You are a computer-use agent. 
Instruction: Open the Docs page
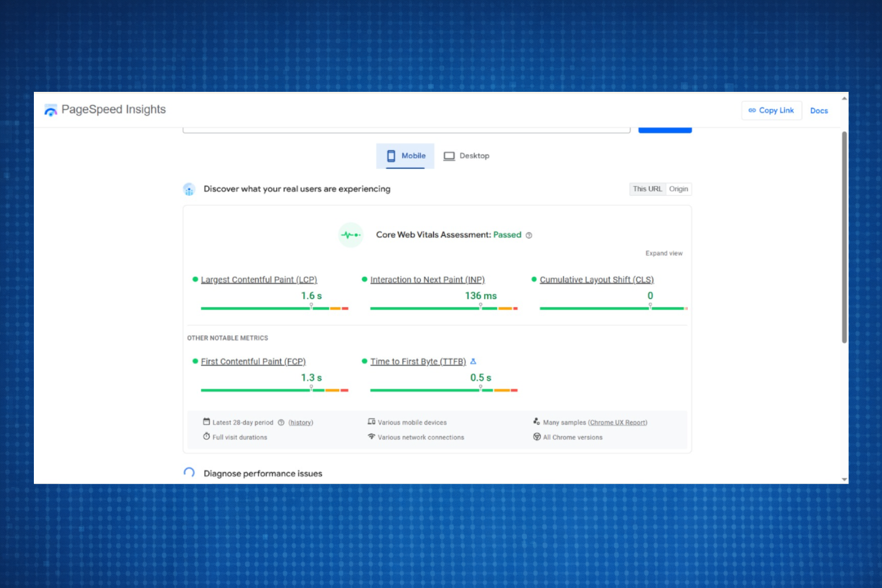(x=819, y=110)
